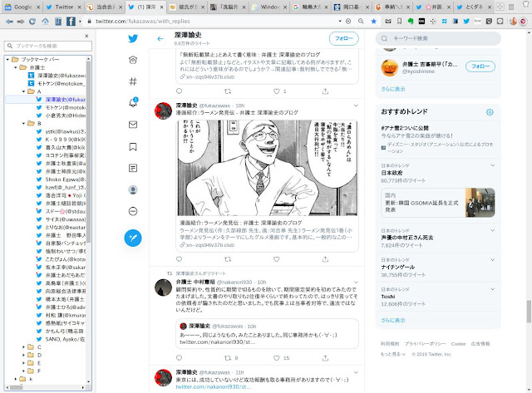Follow 深澤諭史 with header フォロー button
Screen dimensions: 532x393
coord(344,39)
